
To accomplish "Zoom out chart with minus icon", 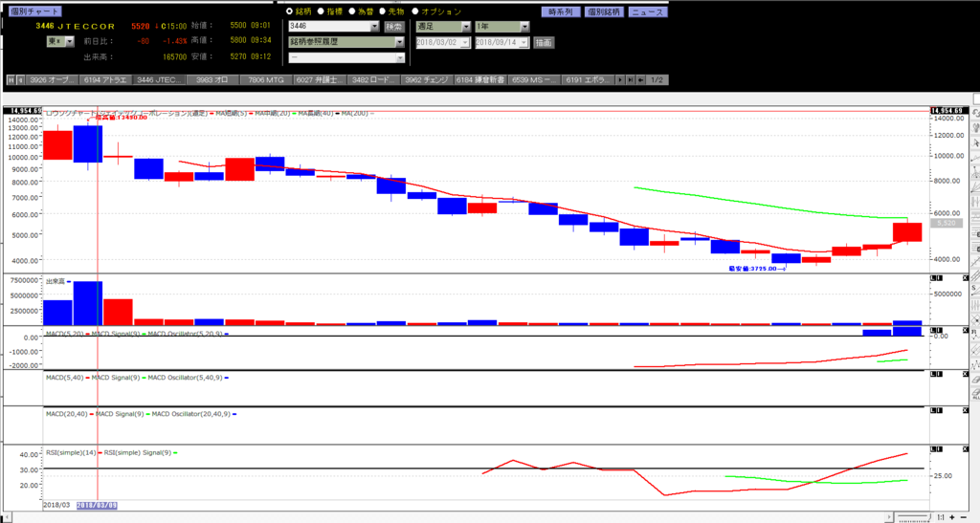I will (963, 517).
